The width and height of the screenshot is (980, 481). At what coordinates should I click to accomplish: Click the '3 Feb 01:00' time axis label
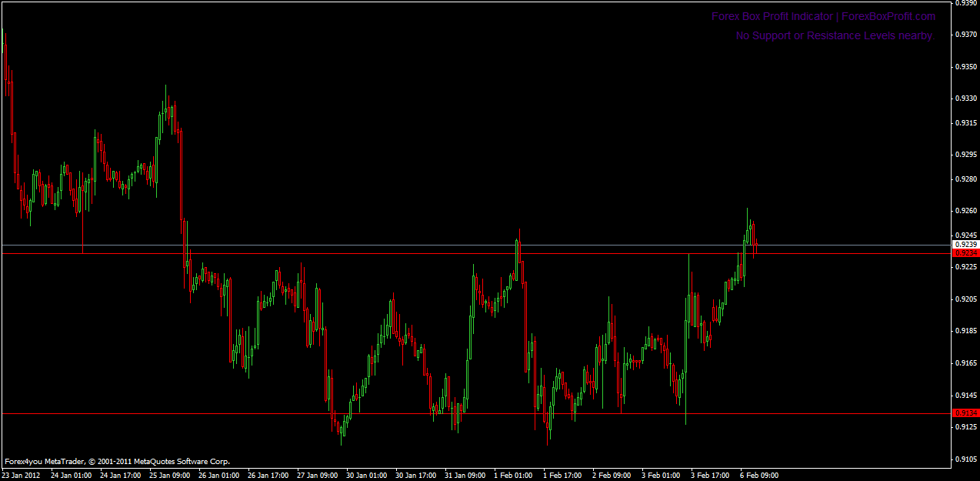(x=660, y=475)
